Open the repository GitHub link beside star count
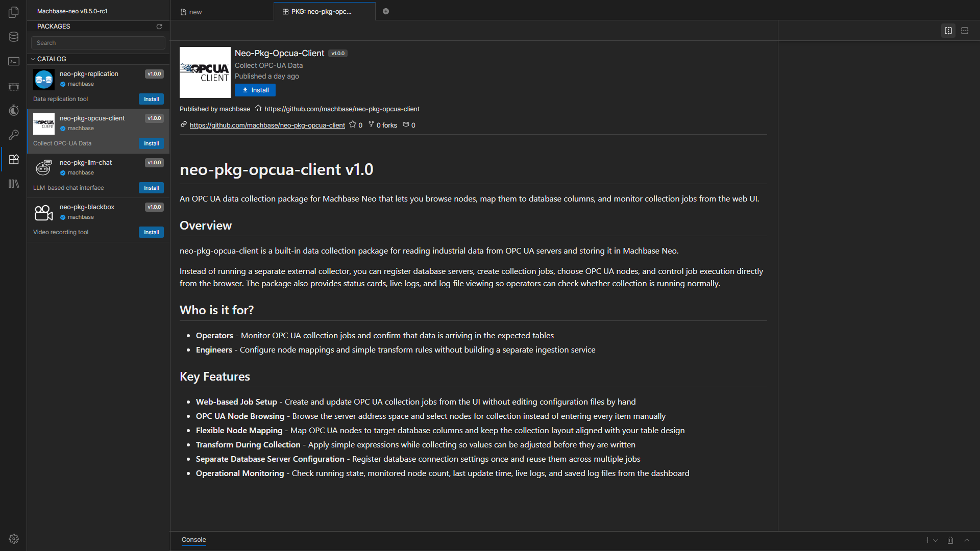This screenshot has width=980, height=551. [267, 126]
